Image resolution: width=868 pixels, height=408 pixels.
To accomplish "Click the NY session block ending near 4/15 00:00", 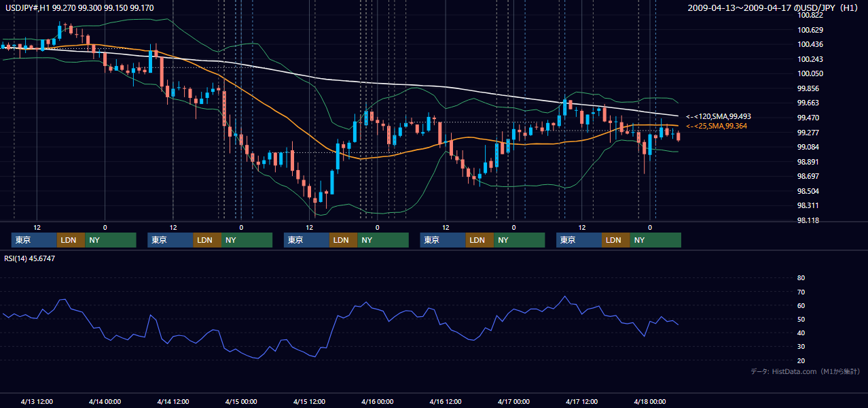I will point(247,240).
